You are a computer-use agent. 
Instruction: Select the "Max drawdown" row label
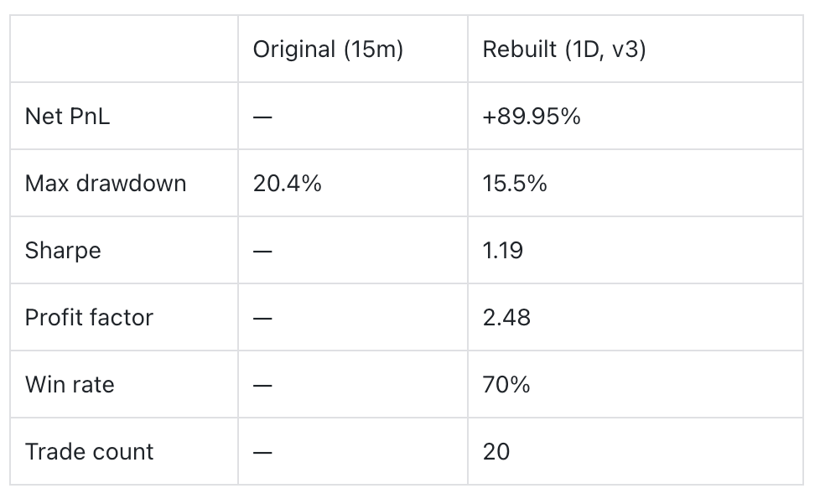106,184
